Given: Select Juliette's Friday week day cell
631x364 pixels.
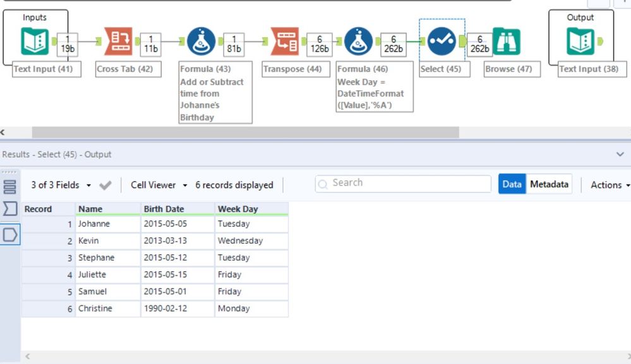Looking at the screenshot, I should 251,274.
